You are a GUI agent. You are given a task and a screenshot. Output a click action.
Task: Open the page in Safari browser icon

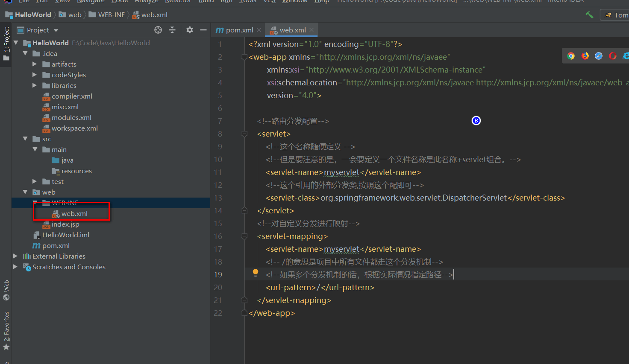[598, 55]
